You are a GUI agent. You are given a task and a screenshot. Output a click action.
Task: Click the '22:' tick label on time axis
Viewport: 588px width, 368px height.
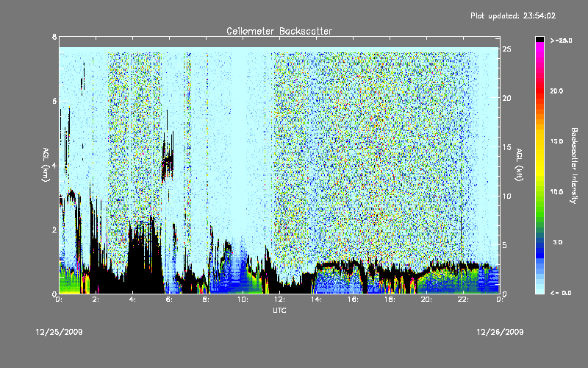pos(463,300)
